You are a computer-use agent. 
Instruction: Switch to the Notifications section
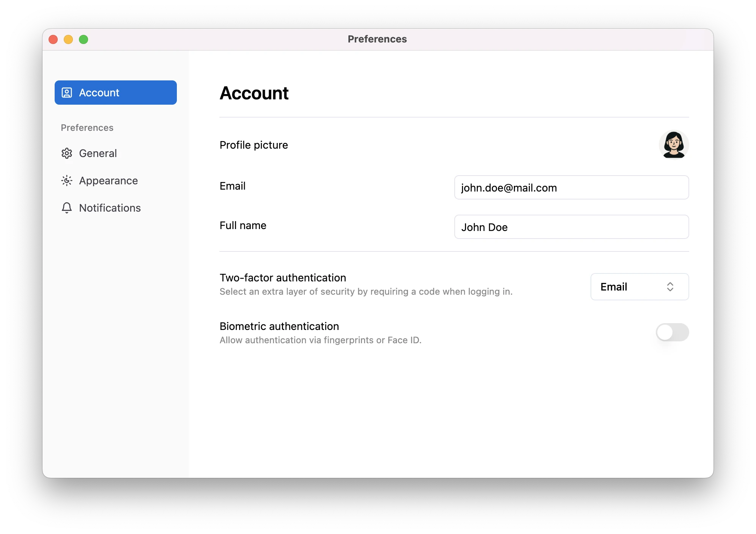(x=110, y=208)
